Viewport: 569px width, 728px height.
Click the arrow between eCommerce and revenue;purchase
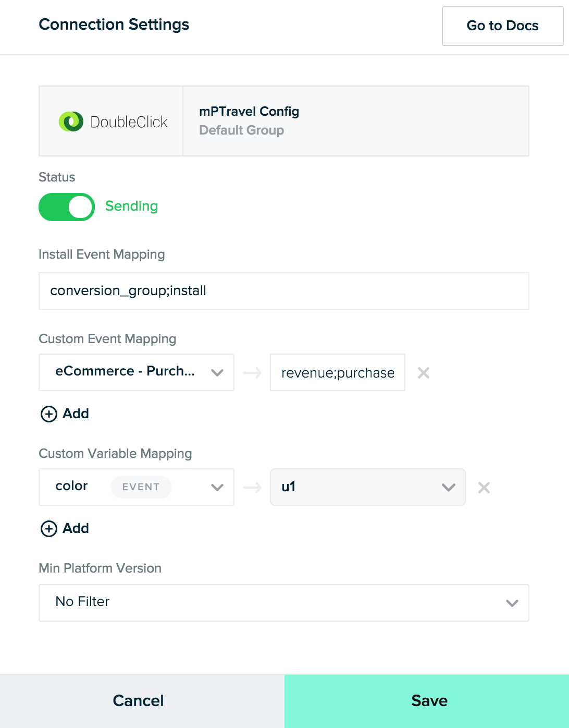(x=252, y=373)
